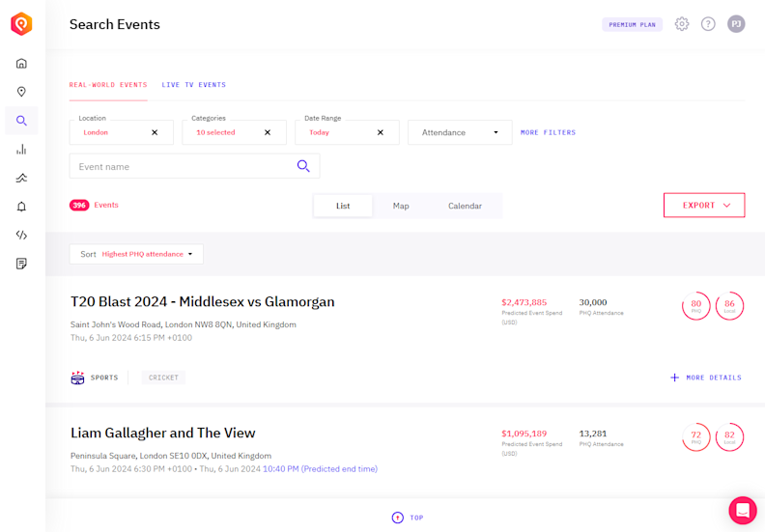Open the API code brackets sidebar icon
The image size is (765, 532).
coord(21,235)
